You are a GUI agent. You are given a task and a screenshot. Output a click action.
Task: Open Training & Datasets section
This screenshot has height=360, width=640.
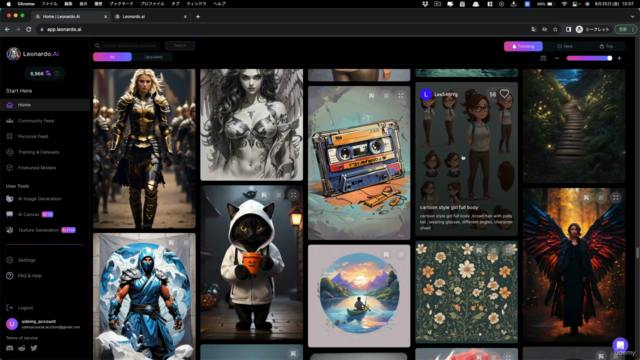pos(38,152)
